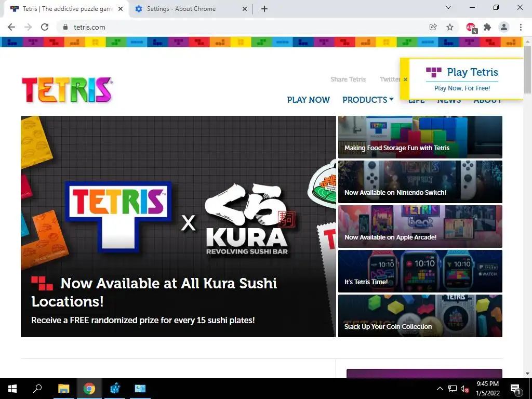Switch to Settings - About Chrome tab

tap(190, 9)
